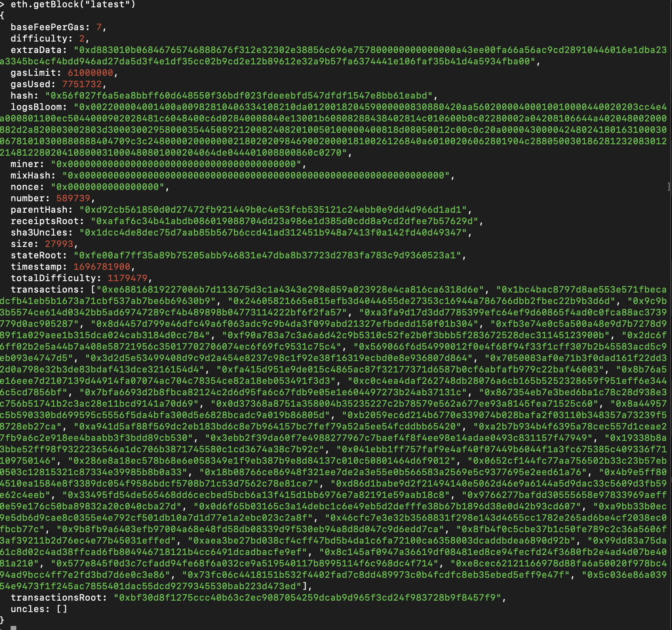Image resolution: width=672 pixels, height=630 pixels.
Task: Click the transaction hash starting 0x577e845f
Action: point(245,564)
